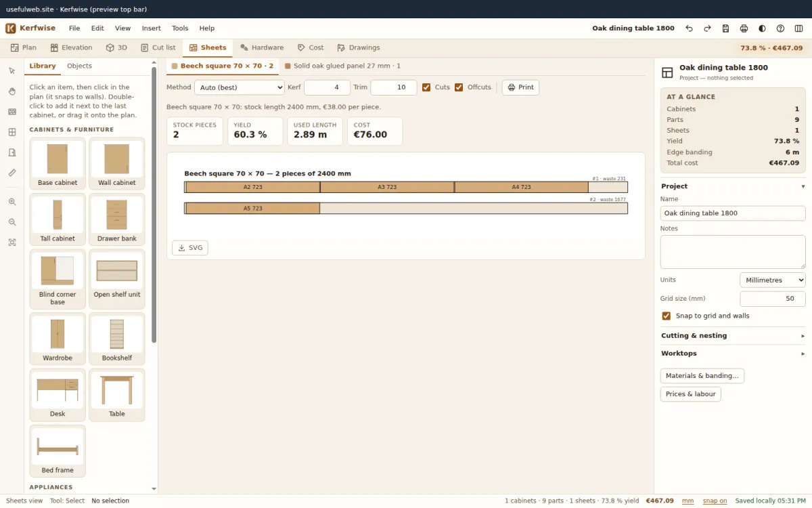Pick the Window tool icon

pyautogui.click(x=12, y=132)
